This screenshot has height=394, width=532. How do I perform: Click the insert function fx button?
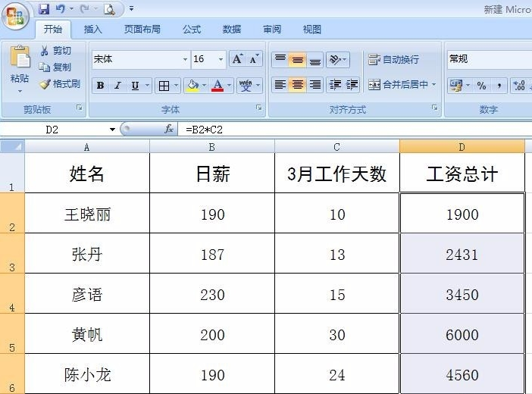pos(169,129)
